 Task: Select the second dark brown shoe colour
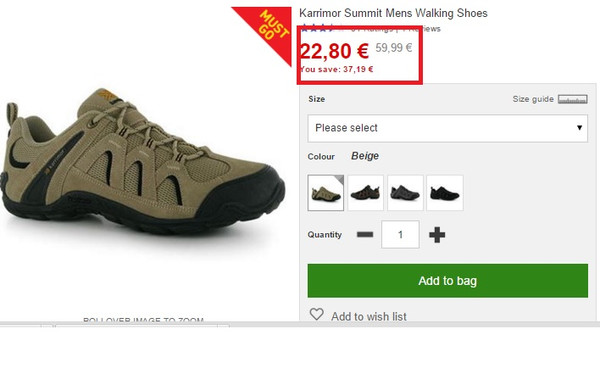pos(365,193)
